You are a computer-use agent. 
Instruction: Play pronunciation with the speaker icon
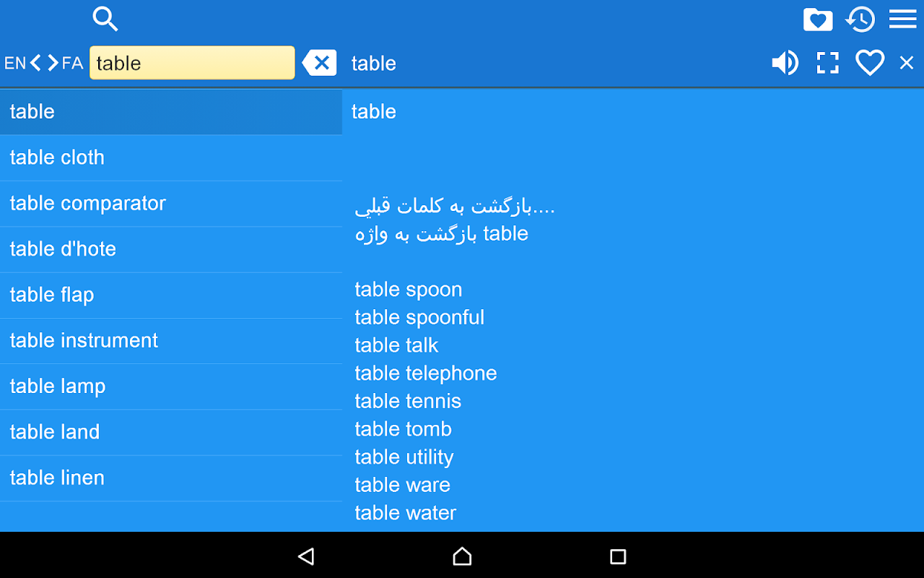pyautogui.click(x=785, y=63)
